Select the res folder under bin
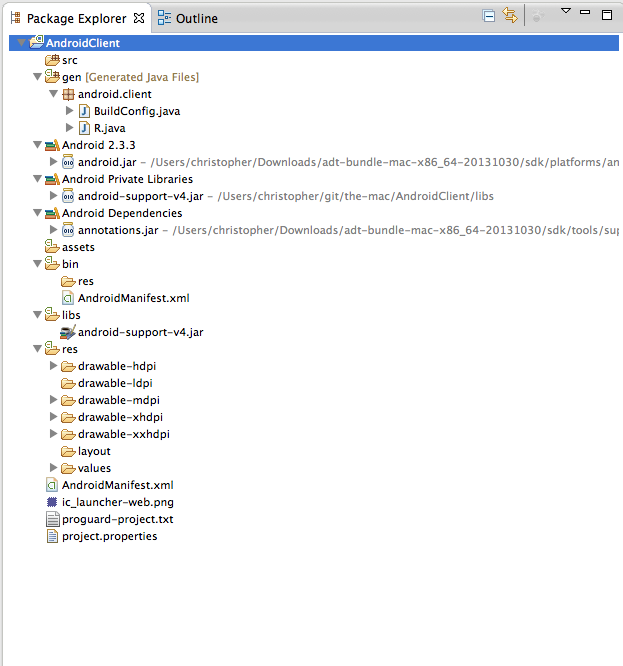 tap(86, 281)
